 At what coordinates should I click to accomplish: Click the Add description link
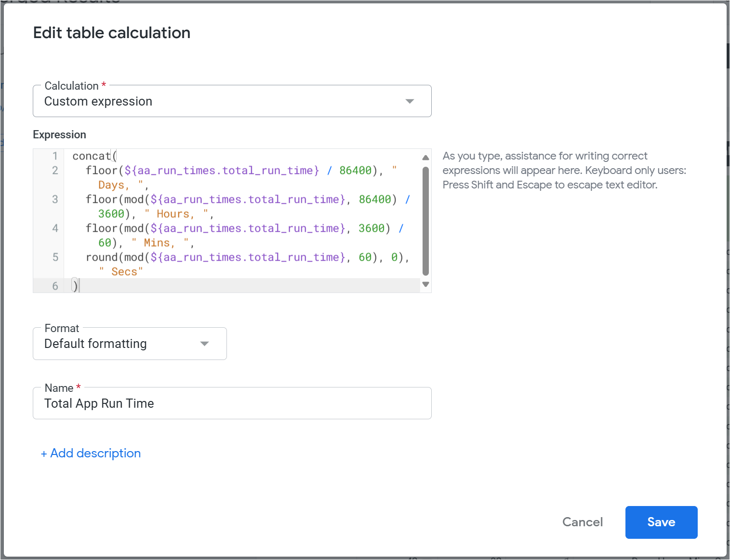[x=91, y=453]
